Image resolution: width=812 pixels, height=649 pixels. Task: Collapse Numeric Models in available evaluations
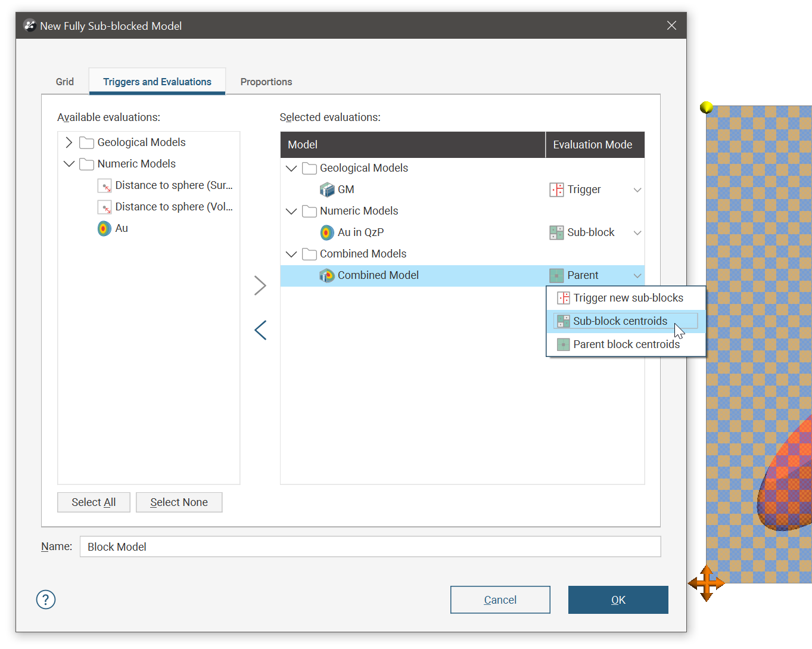pos(69,164)
